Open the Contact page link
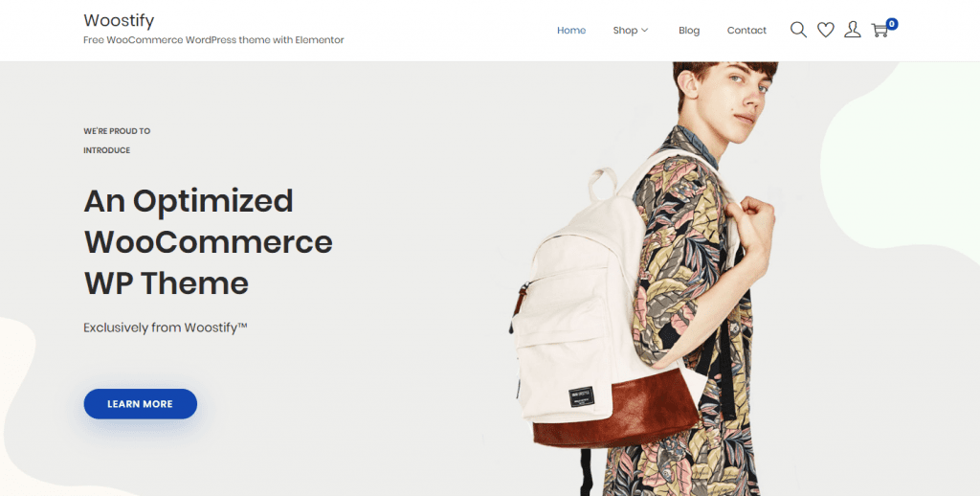Image resolution: width=980 pixels, height=496 pixels. tap(746, 30)
